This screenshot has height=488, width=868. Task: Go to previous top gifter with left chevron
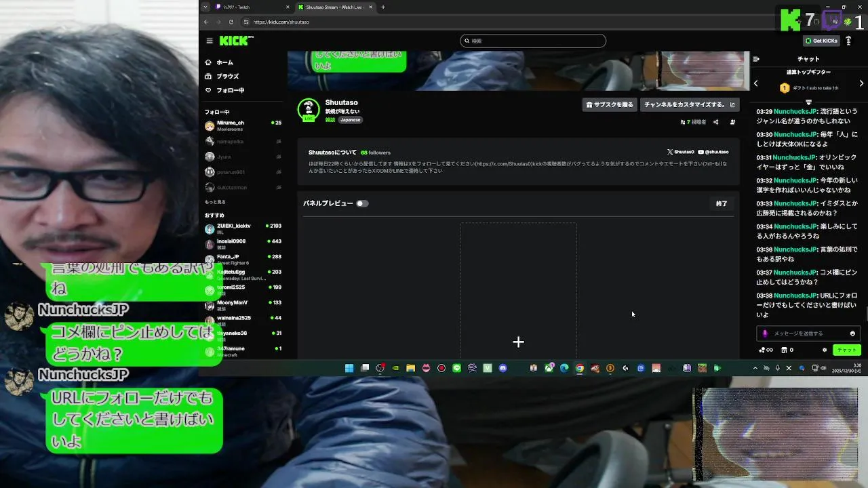coord(756,83)
